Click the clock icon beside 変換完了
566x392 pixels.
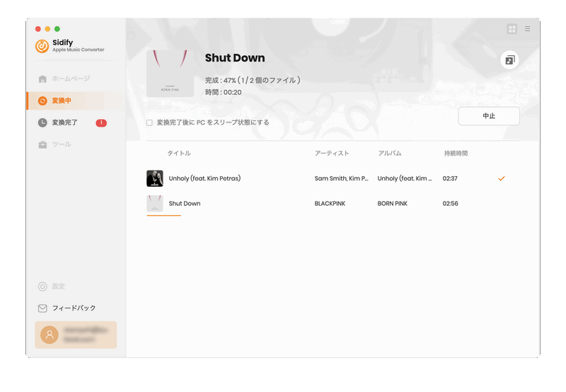point(42,122)
